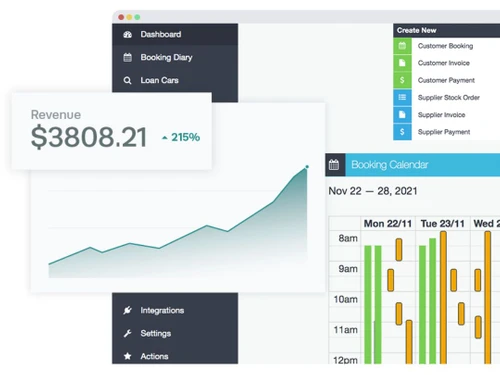
Task: Click the 11am time row label
Action: pyautogui.click(x=346, y=330)
